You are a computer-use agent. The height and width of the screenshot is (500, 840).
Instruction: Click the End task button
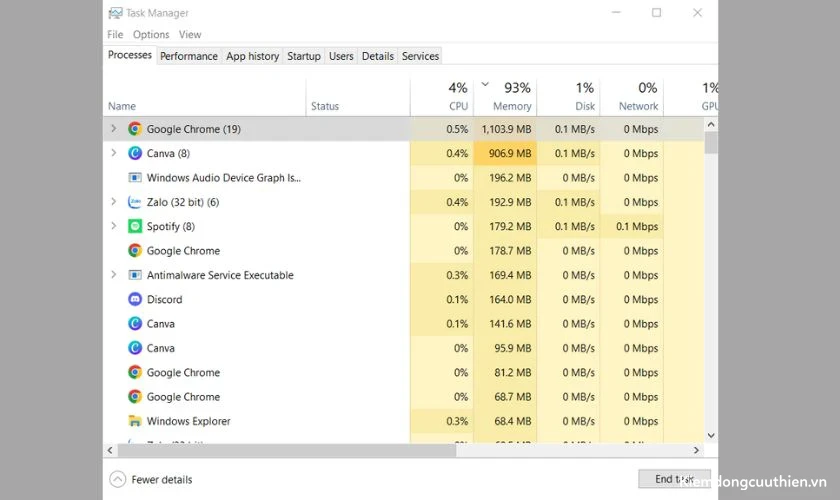[x=674, y=479]
